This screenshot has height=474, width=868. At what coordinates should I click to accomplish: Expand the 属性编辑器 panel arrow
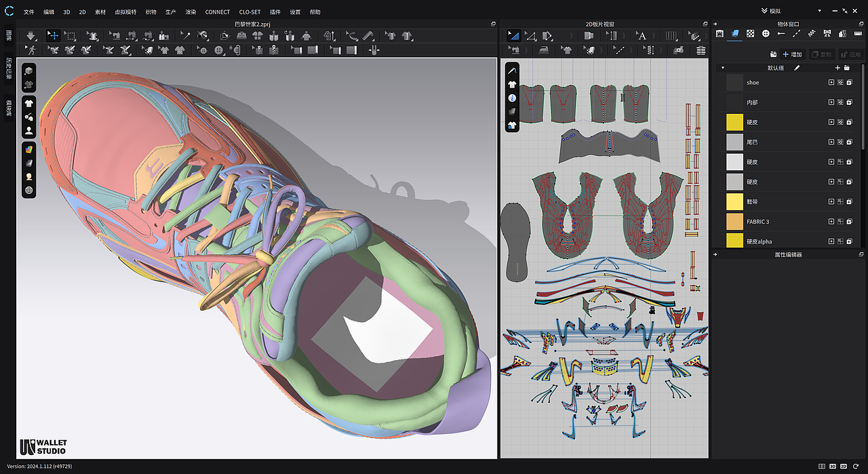716,254
